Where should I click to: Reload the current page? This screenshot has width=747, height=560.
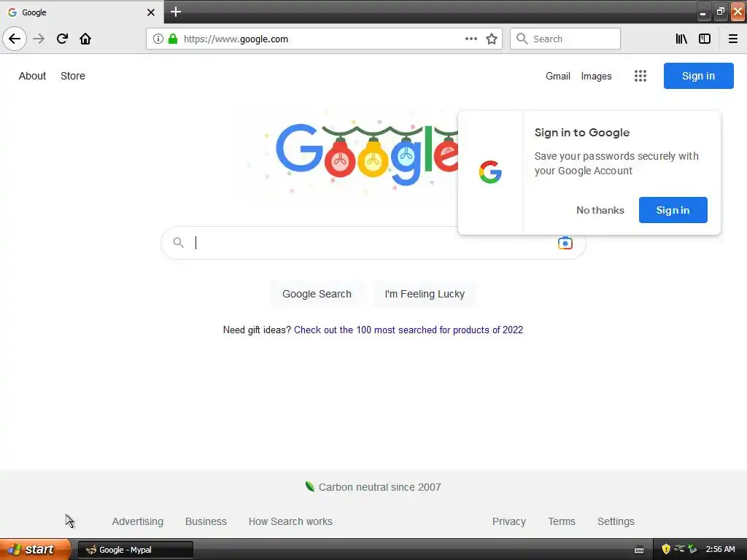(62, 39)
